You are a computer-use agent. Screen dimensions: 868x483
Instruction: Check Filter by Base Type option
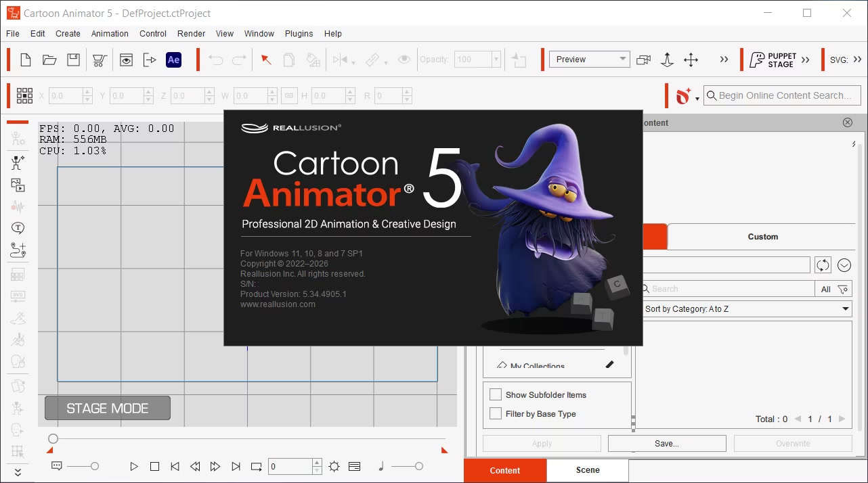coord(496,413)
